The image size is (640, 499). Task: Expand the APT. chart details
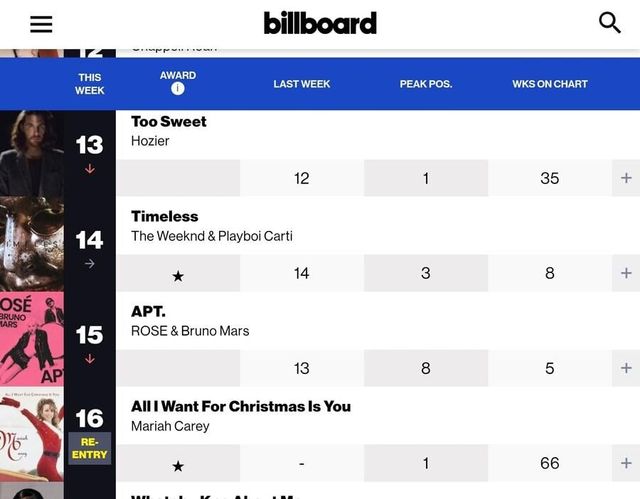tap(626, 368)
